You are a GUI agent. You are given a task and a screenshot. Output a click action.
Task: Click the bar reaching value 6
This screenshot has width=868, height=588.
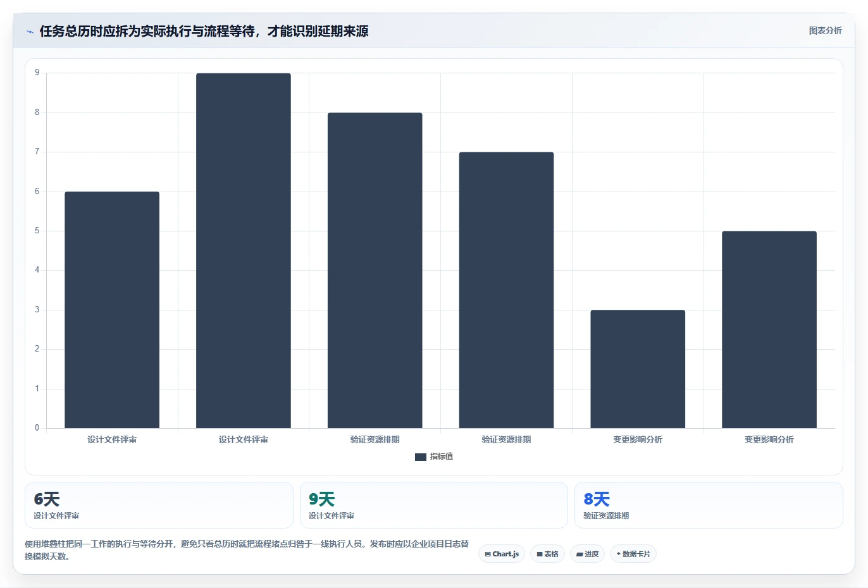click(x=112, y=310)
